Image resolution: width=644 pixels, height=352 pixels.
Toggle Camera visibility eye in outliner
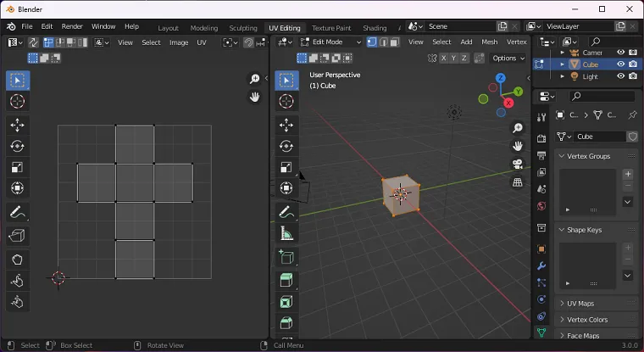click(x=620, y=53)
